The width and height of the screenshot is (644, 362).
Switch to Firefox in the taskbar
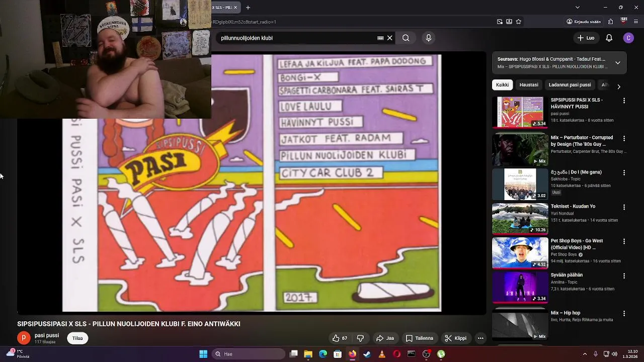click(352, 354)
